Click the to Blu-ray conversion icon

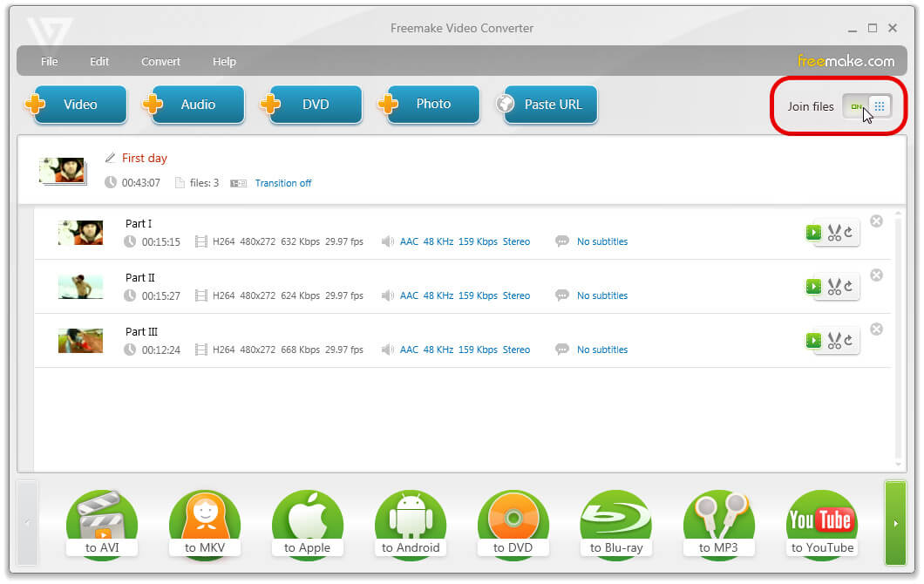click(x=615, y=525)
